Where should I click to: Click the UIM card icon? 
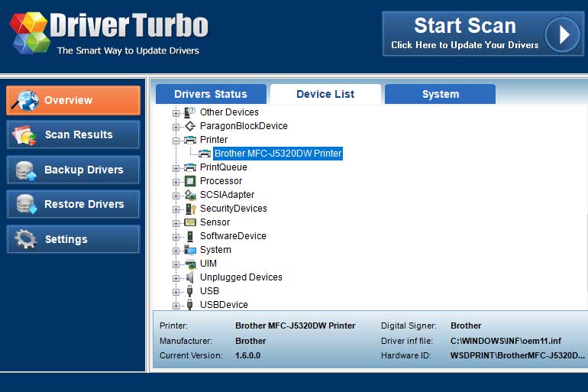tap(190, 264)
